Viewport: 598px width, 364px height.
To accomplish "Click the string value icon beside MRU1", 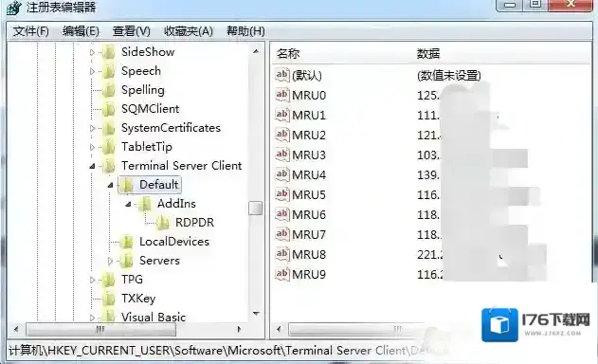I will [x=282, y=115].
